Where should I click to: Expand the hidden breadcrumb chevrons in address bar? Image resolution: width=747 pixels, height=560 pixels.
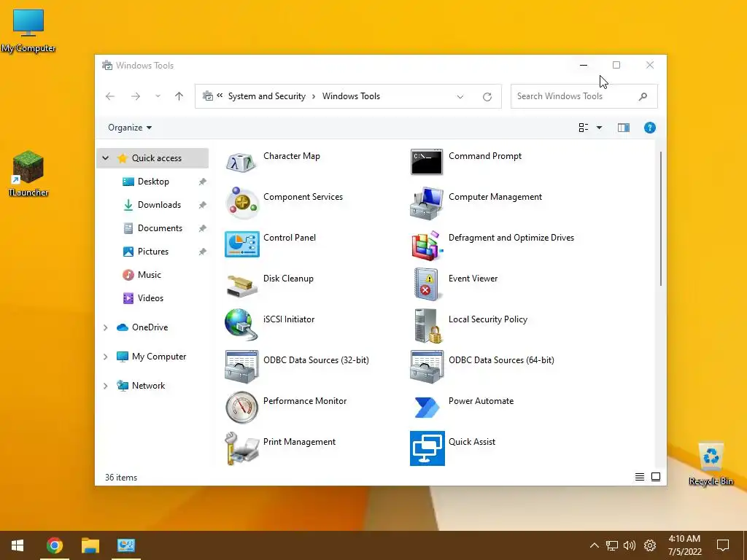tap(220, 96)
